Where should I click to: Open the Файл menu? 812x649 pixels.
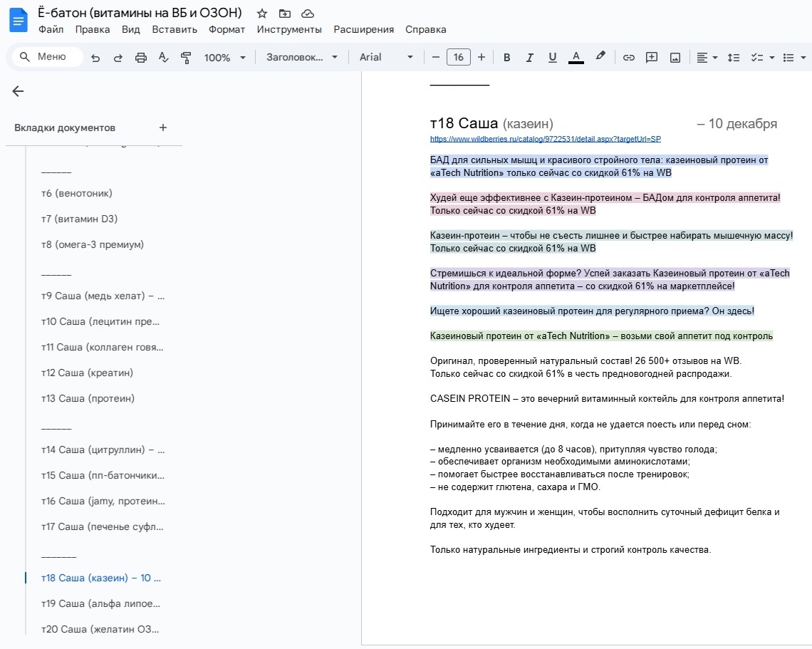click(51, 29)
